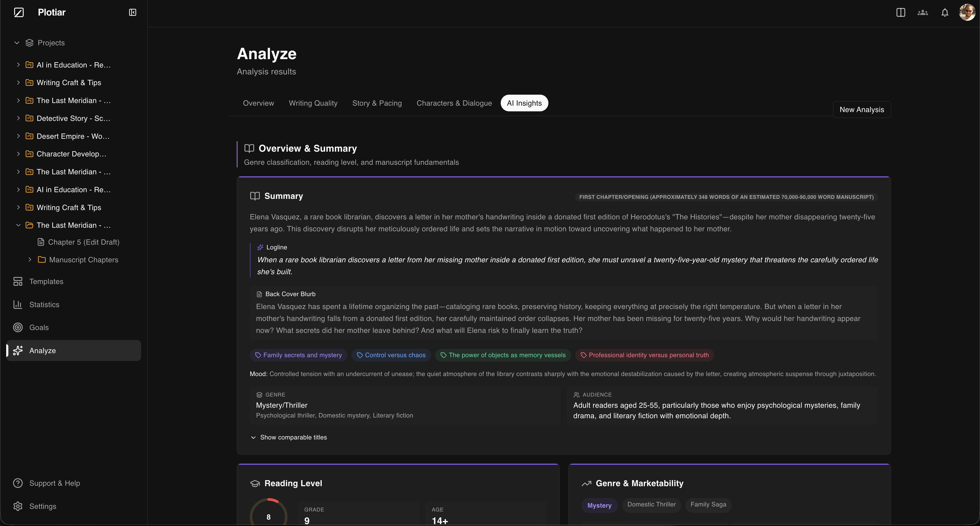
Task: Click the Mystery genre chip
Action: click(599, 505)
